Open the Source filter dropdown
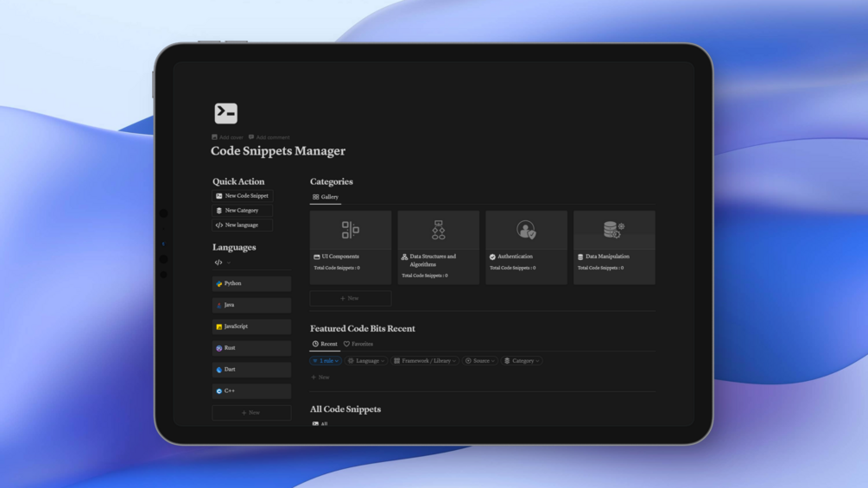Image resolution: width=868 pixels, height=488 pixels. (x=480, y=361)
